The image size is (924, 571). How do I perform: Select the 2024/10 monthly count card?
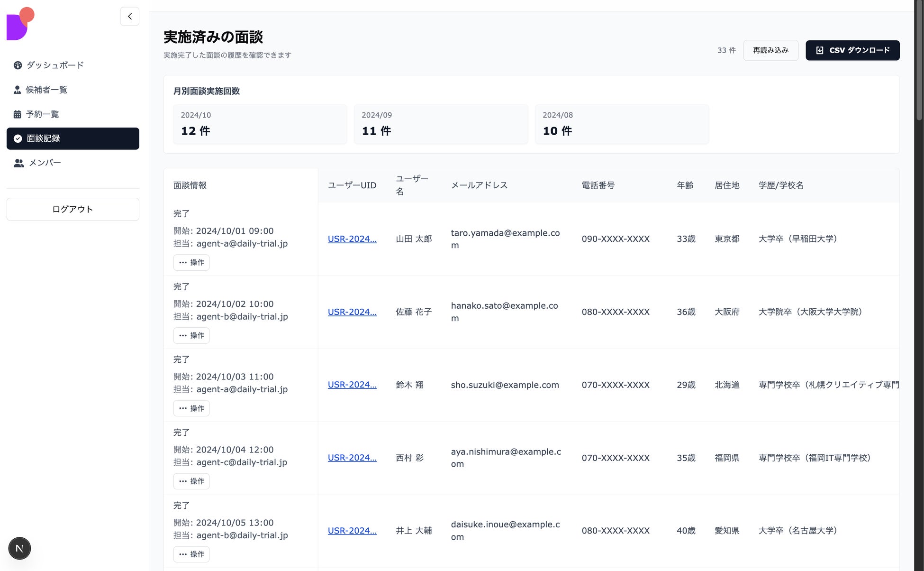click(x=260, y=124)
